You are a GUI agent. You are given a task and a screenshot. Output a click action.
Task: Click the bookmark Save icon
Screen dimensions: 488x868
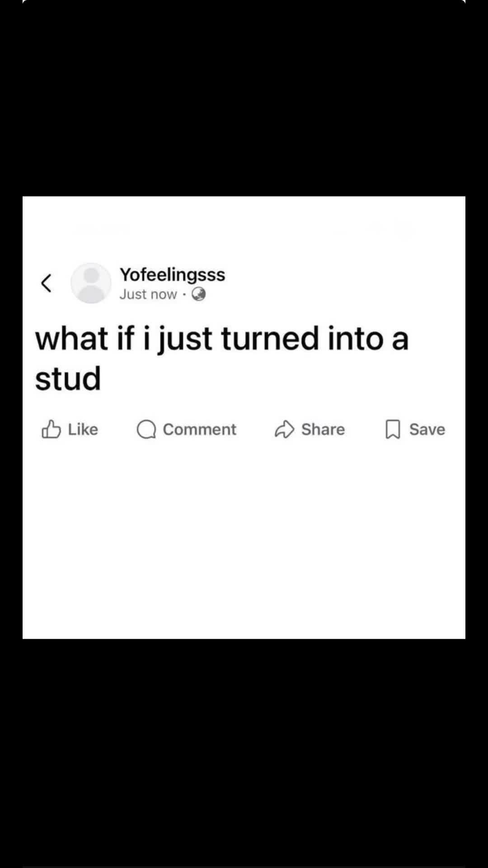[x=393, y=429]
